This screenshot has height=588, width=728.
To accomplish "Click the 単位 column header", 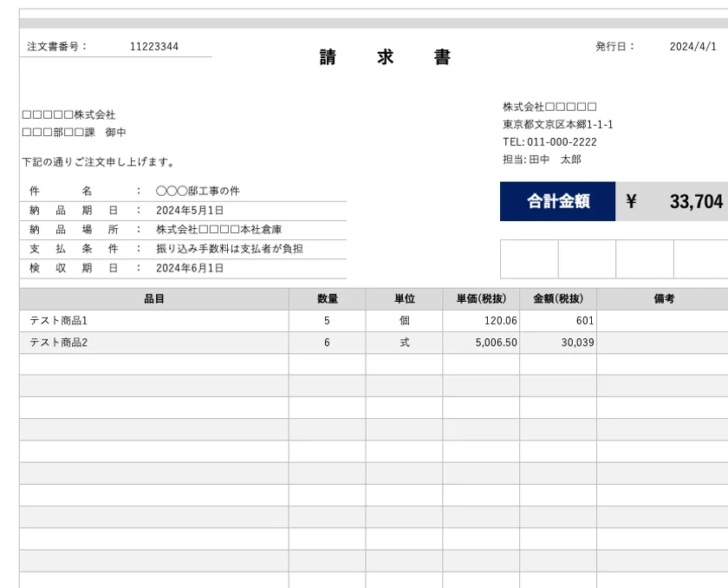I will pyautogui.click(x=405, y=298).
